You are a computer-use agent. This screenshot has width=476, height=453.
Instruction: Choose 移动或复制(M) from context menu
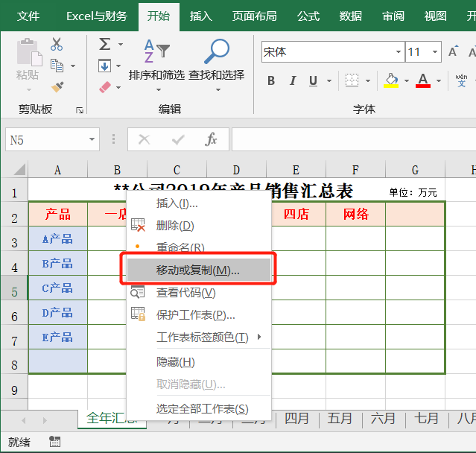click(198, 270)
